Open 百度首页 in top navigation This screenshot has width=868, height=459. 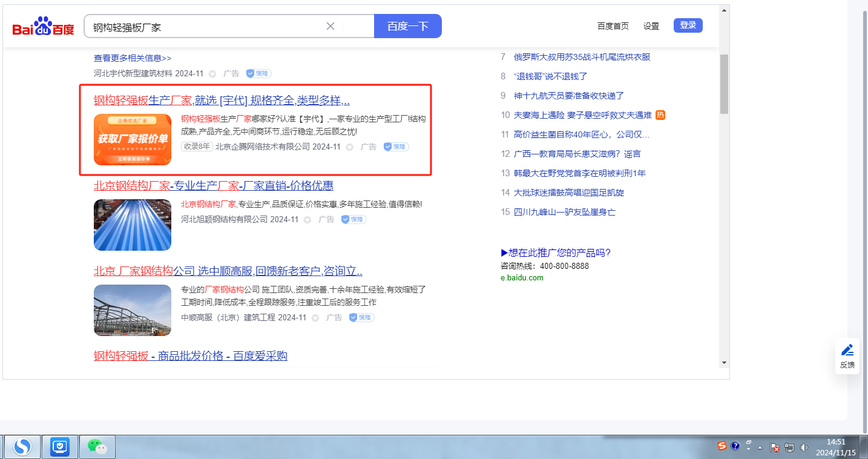coord(613,26)
